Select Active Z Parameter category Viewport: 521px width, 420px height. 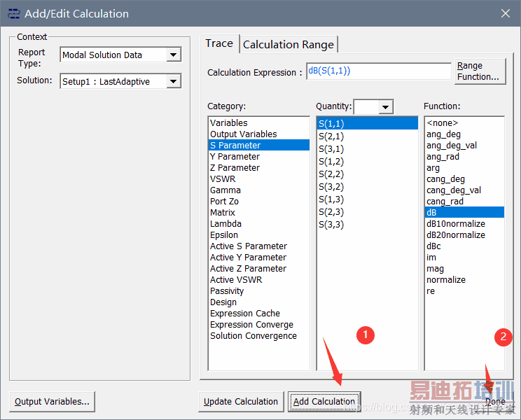(x=259, y=269)
